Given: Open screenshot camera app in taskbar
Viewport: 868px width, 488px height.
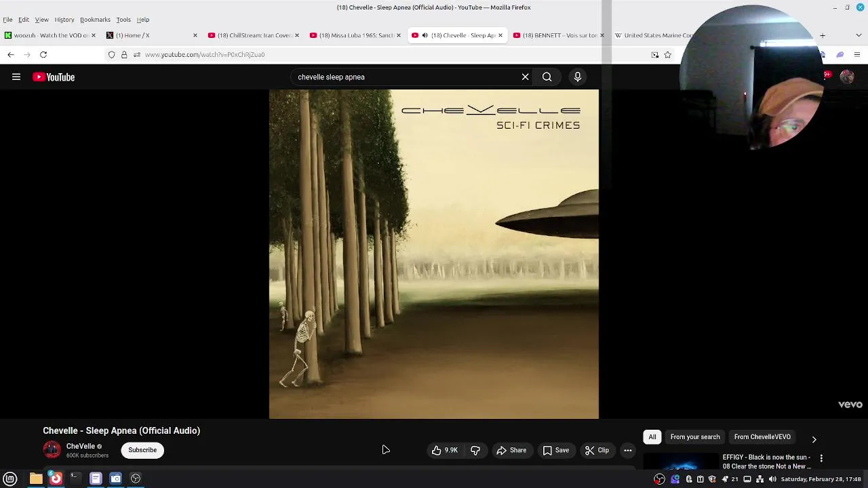Looking at the screenshot, I should pyautogui.click(x=115, y=479).
